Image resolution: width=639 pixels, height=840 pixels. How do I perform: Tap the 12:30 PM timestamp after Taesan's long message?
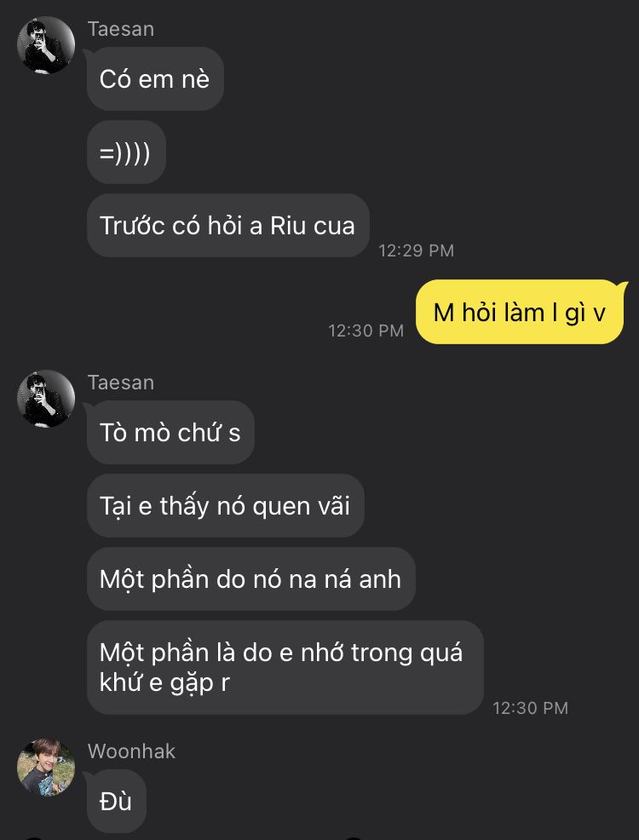click(530, 708)
